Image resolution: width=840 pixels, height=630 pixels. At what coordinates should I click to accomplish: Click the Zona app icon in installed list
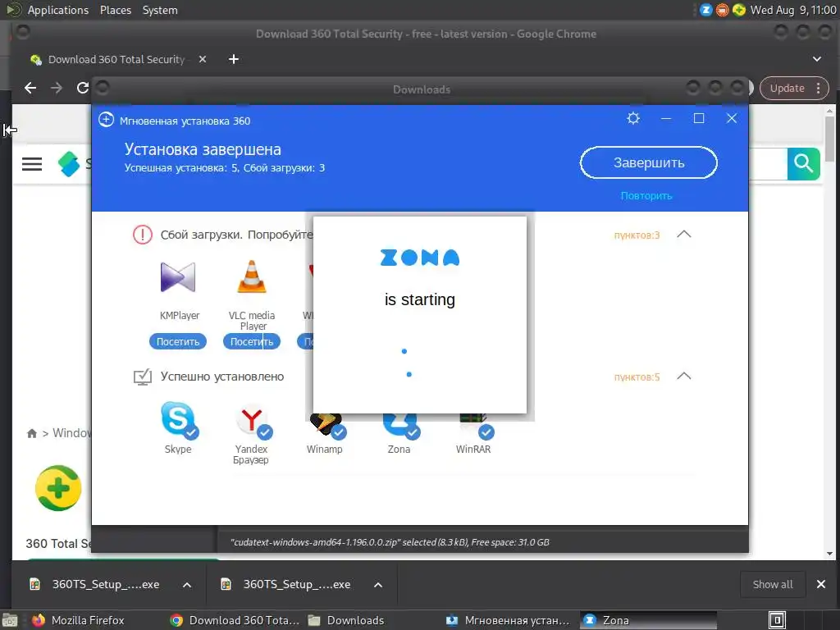tap(400, 426)
